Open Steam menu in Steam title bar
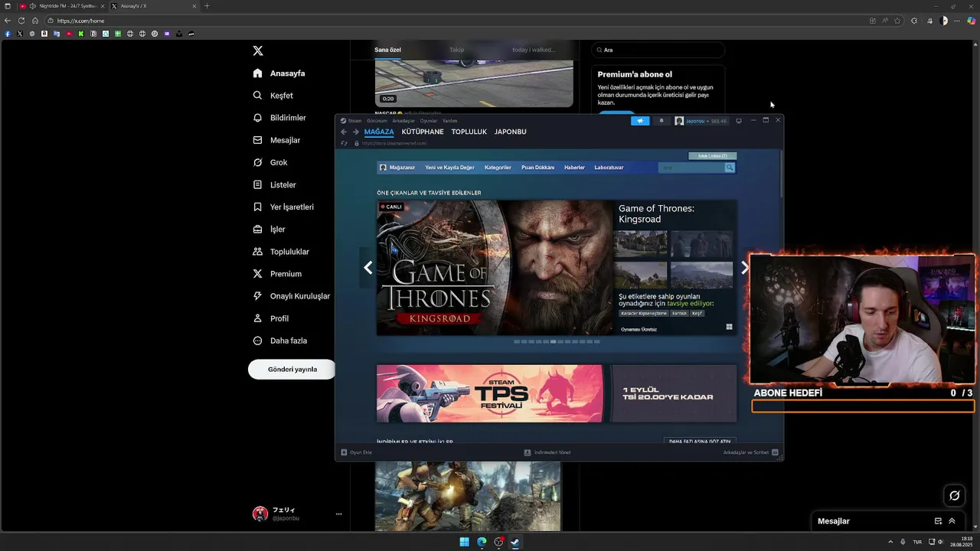Viewport: 980px width, 551px height. coord(354,121)
